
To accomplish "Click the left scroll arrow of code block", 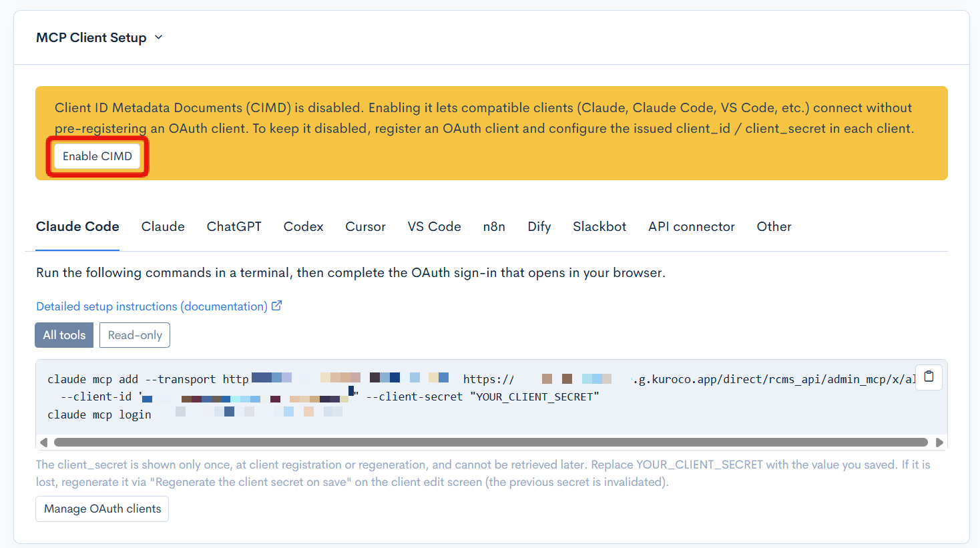I will click(43, 443).
